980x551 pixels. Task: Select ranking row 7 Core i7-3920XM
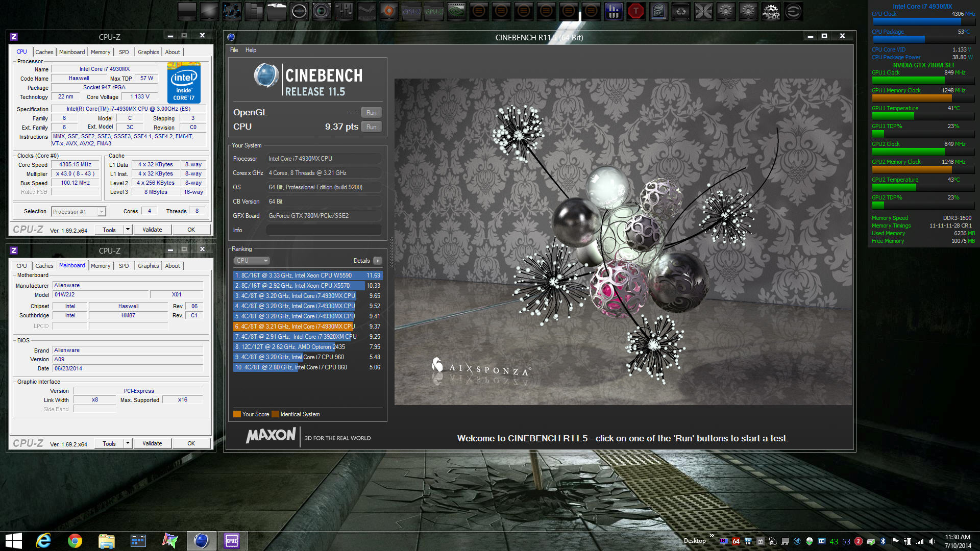tap(307, 337)
